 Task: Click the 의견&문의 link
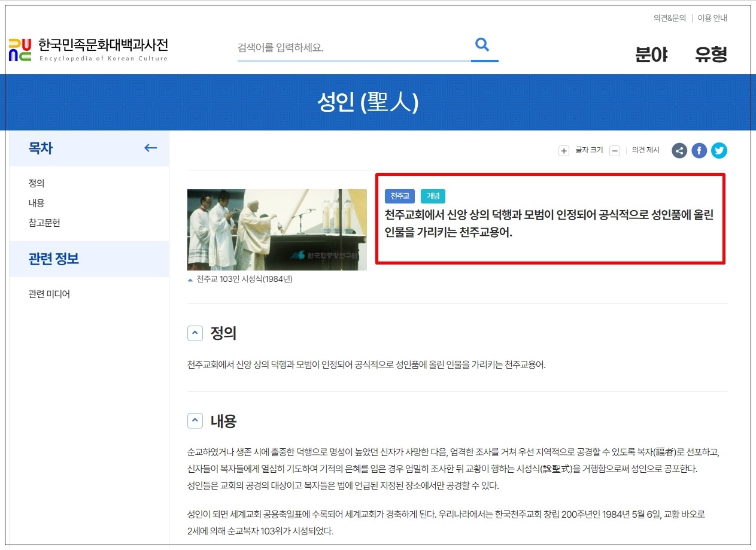pos(669,18)
